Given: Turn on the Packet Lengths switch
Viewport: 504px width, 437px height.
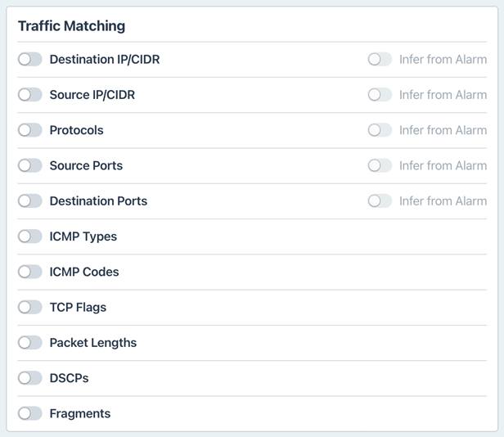Looking at the screenshot, I should [x=30, y=343].
